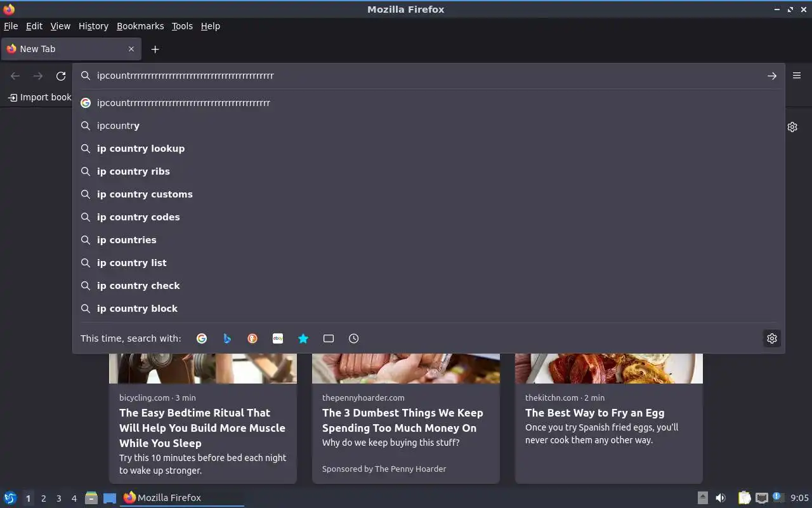Viewport: 812px width, 508px height.
Task: Open the View menu
Action: tap(60, 26)
